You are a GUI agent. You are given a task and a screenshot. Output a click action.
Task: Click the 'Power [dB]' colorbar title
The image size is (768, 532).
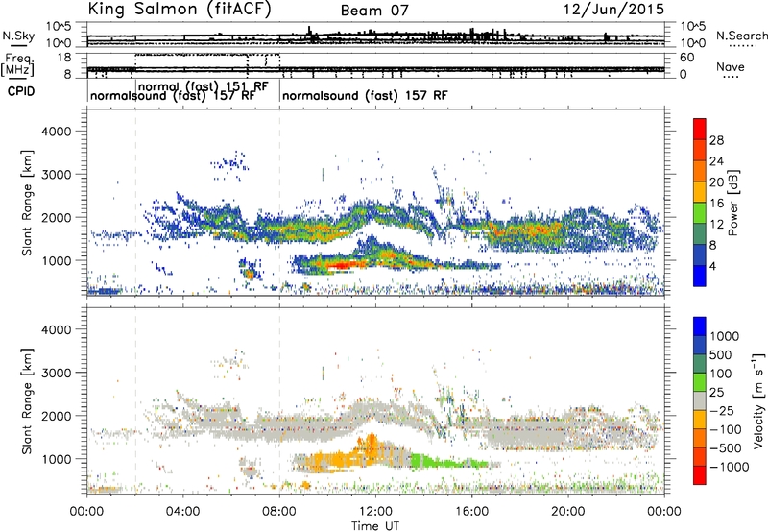pos(732,203)
